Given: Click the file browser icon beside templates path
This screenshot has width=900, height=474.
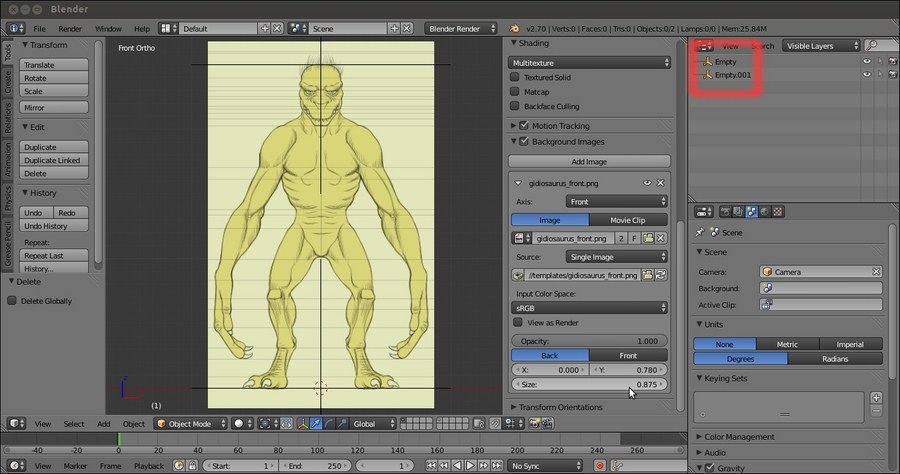Looking at the screenshot, I should click(647, 275).
